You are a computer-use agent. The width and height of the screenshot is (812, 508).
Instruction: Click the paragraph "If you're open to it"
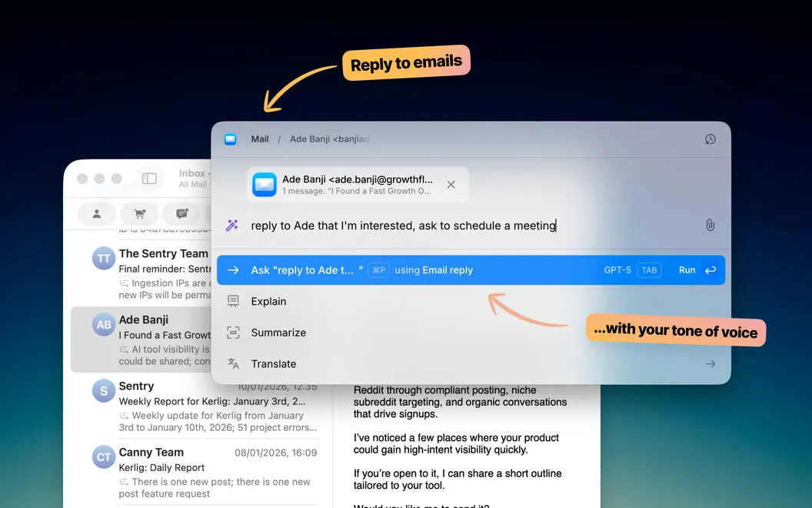[x=458, y=480]
